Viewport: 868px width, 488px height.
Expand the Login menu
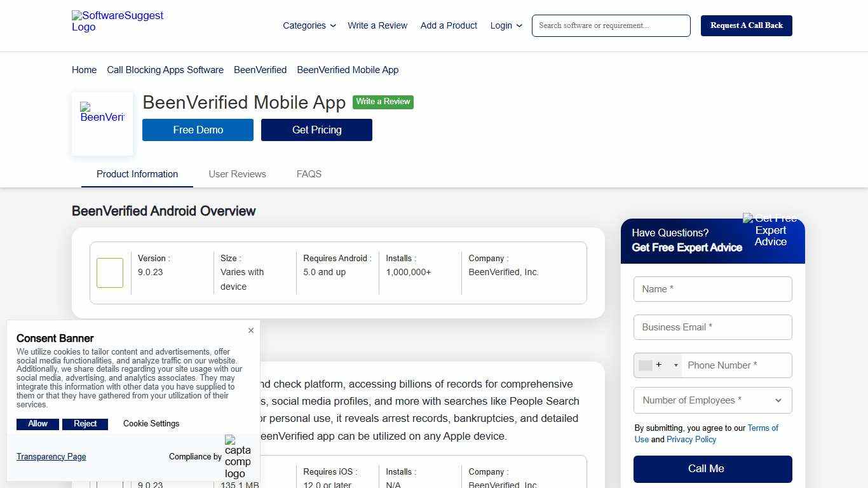(x=506, y=25)
